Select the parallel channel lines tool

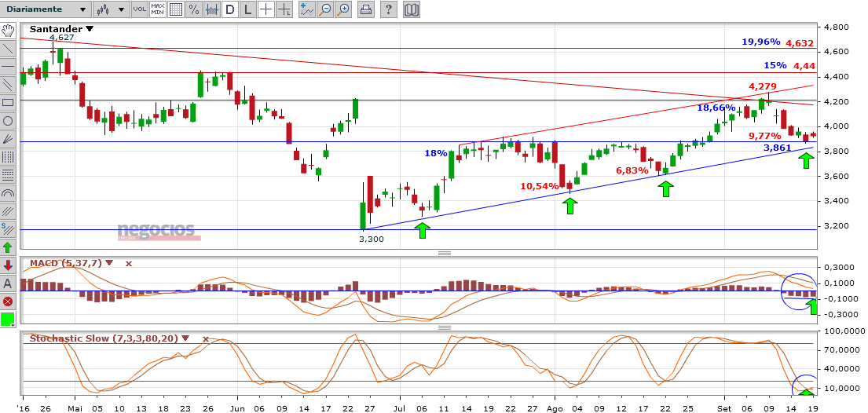click(x=8, y=85)
